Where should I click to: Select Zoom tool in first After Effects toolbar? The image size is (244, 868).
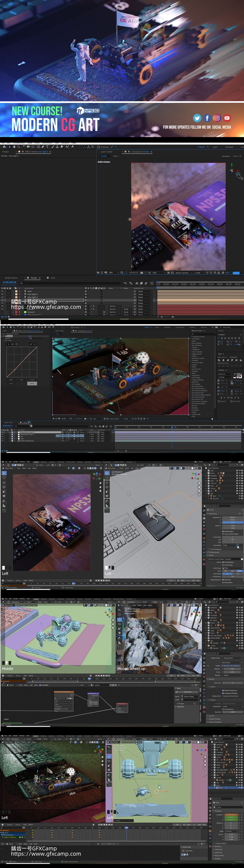tap(18, 146)
